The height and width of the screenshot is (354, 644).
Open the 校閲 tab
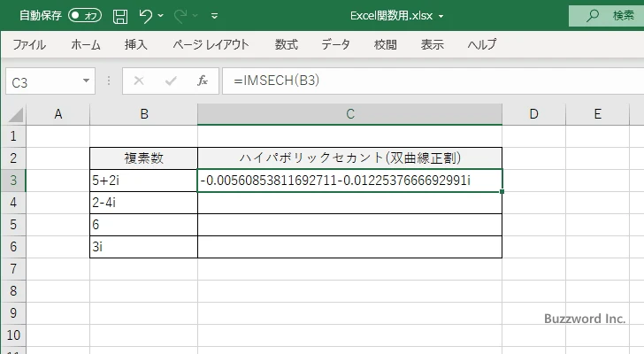(386, 44)
